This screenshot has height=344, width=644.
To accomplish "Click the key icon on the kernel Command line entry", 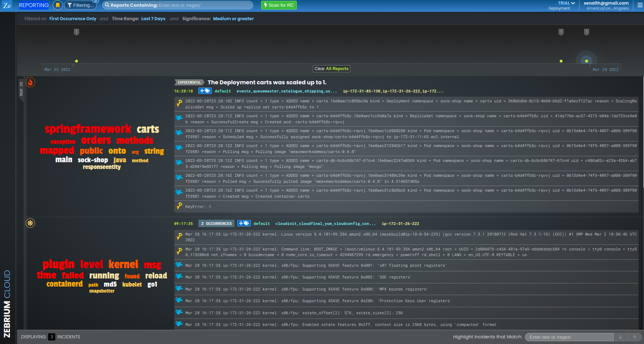I will (179, 251).
